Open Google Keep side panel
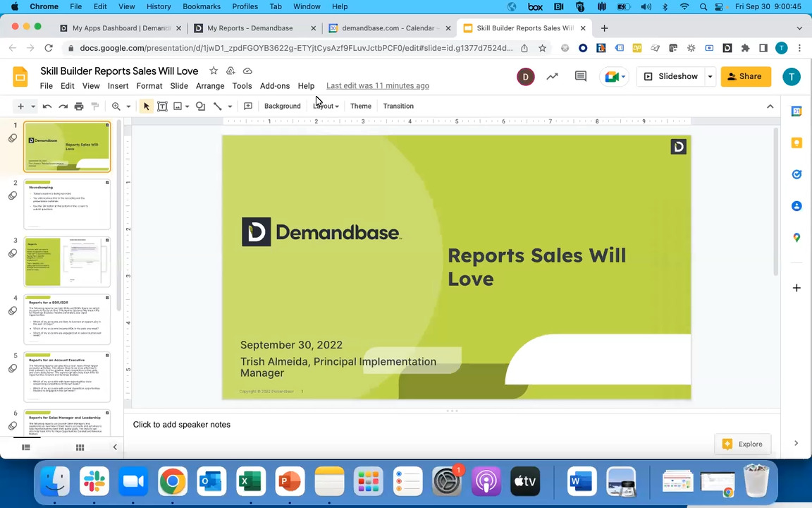The height and width of the screenshot is (508, 812). [x=796, y=143]
